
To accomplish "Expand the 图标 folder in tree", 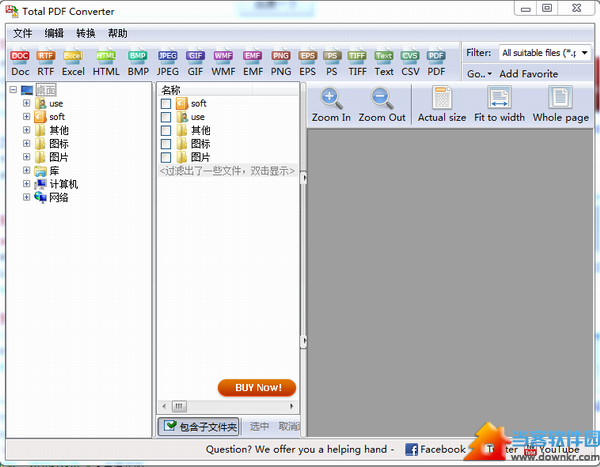I will (26, 143).
